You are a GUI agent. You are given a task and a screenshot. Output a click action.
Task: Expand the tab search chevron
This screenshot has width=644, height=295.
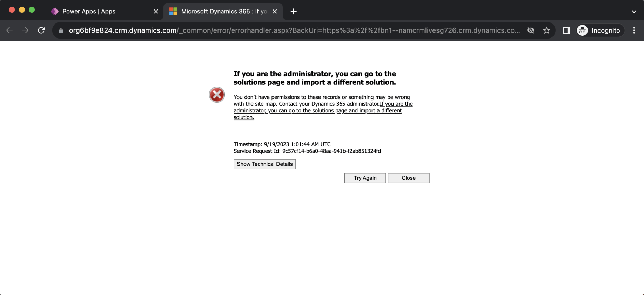(x=634, y=11)
